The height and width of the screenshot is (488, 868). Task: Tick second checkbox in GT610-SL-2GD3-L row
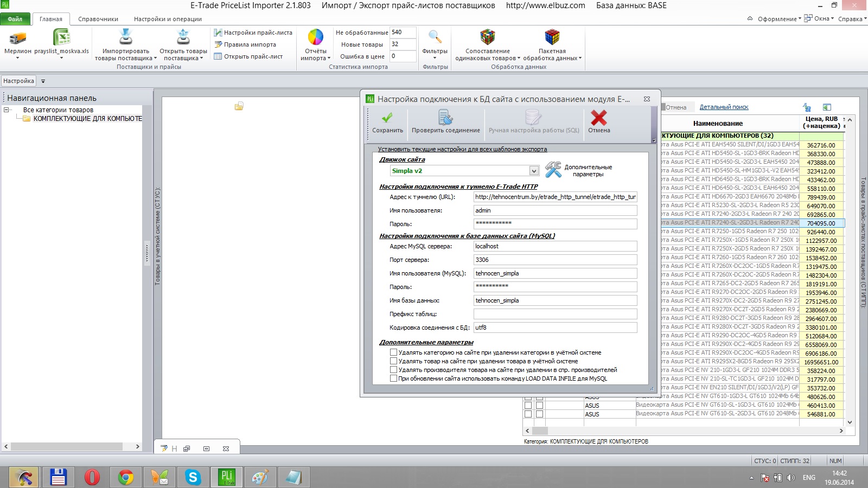pos(539,414)
